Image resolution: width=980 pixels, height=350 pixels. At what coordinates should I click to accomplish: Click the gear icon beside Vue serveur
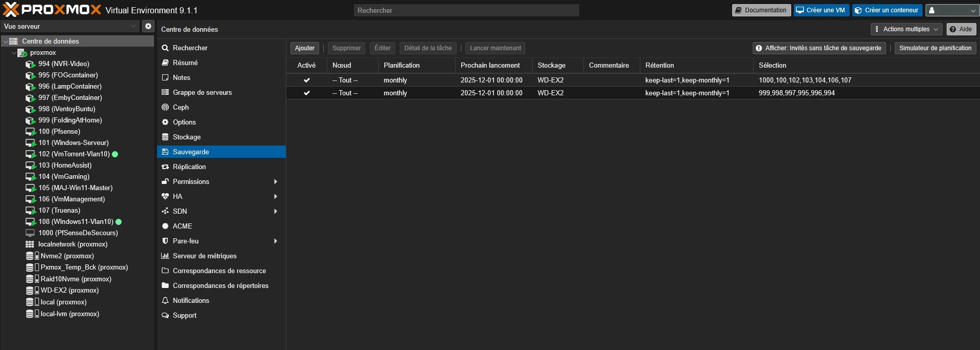(148, 26)
